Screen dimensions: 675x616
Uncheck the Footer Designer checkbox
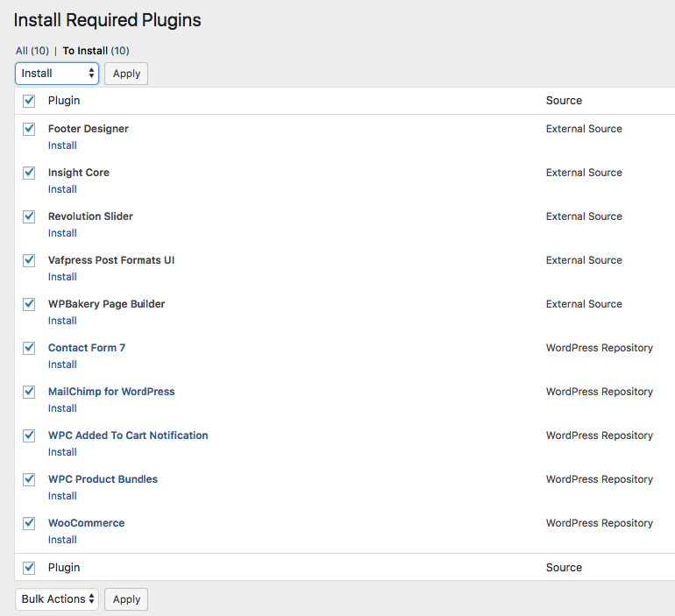click(x=29, y=129)
